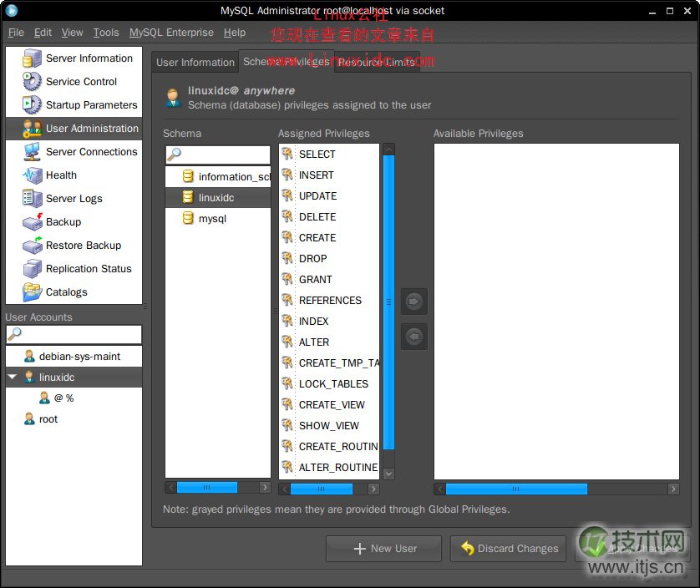Image resolution: width=700 pixels, height=588 pixels.
Task: Select the CREATE_VIEW privilege
Action: tap(329, 405)
